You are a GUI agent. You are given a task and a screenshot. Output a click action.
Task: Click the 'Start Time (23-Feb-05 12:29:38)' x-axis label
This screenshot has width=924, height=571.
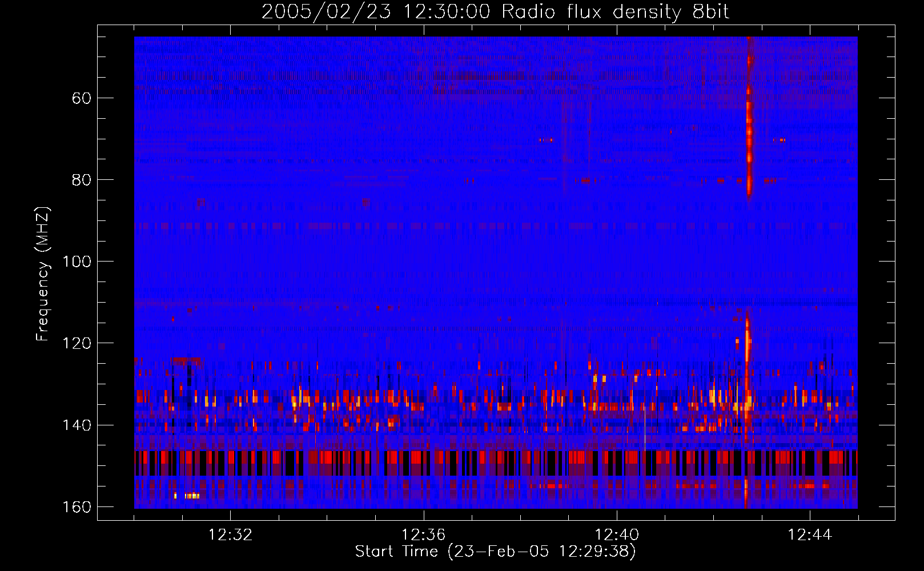495,552
